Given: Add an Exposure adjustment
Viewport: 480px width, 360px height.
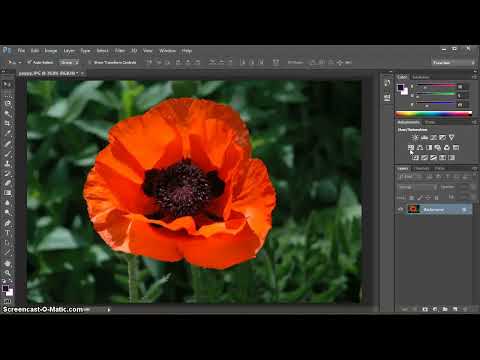Looking at the screenshot, I should (442, 137).
